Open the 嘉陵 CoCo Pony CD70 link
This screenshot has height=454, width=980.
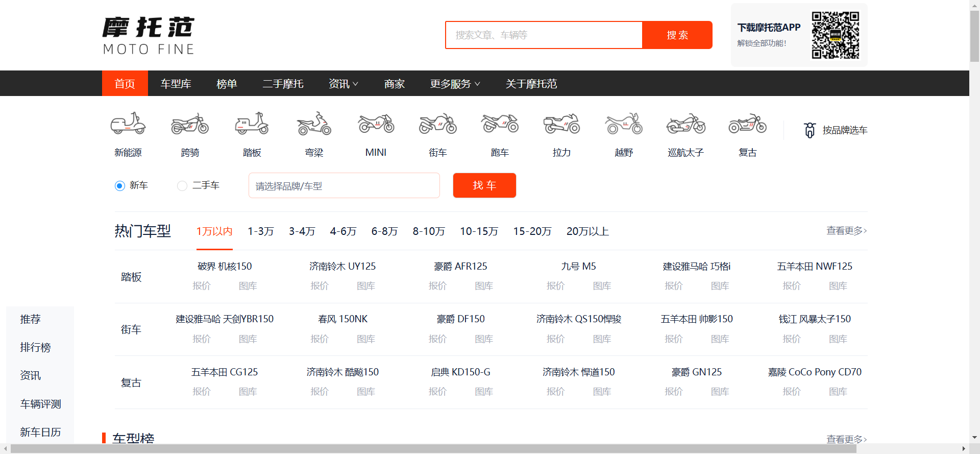pyautogui.click(x=815, y=372)
